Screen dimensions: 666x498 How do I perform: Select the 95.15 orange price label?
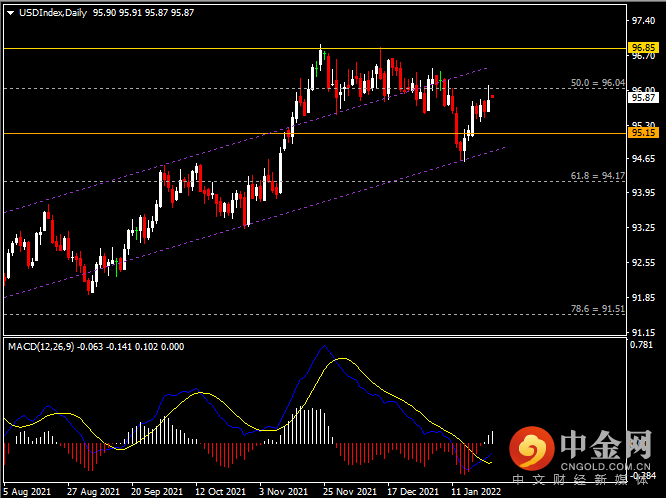pyautogui.click(x=643, y=133)
